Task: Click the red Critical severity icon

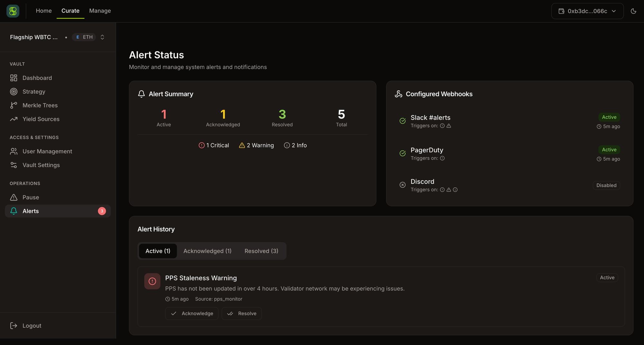Action: click(x=202, y=145)
